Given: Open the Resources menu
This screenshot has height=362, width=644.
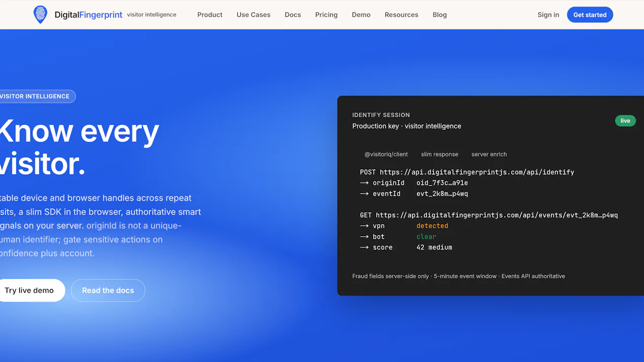Looking at the screenshot, I should click(x=401, y=15).
